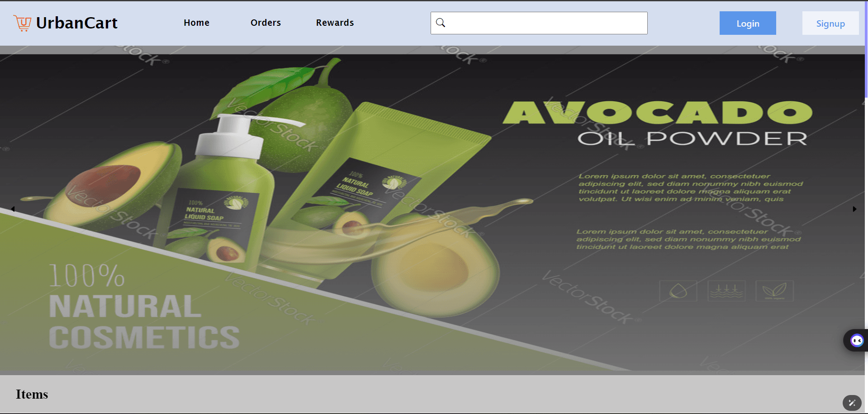Go to the Orders page
This screenshot has width=868, height=414.
tap(266, 23)
